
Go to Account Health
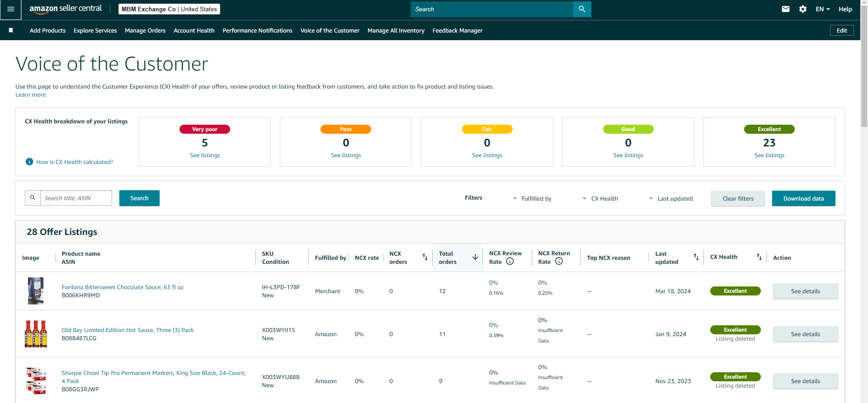(x=194, y=30)
